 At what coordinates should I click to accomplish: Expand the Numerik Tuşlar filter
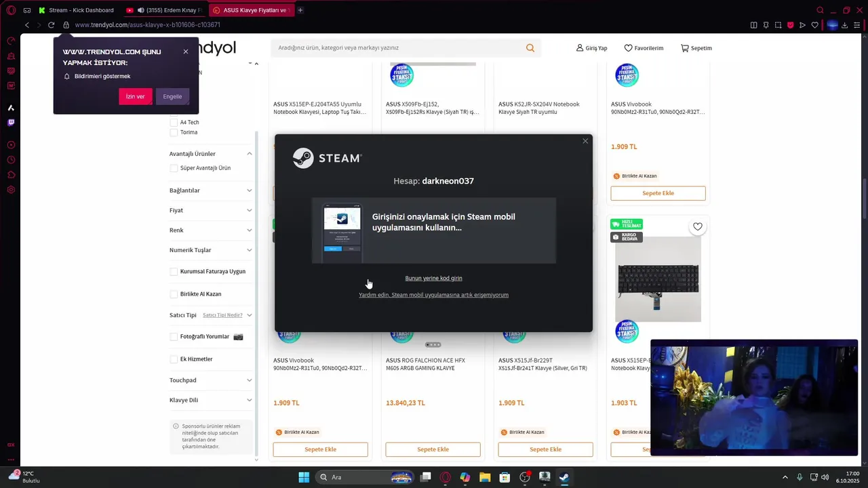pyautogui.click(x=249, y=250)
